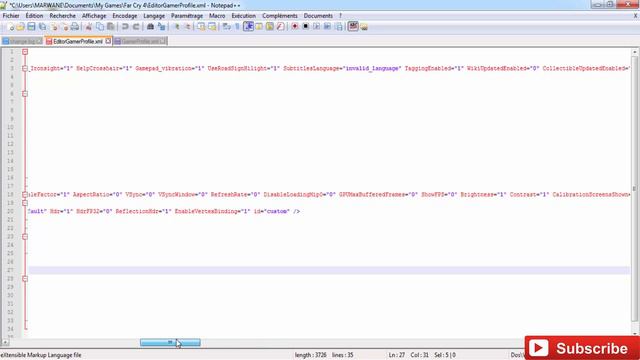Switch to the change.log tab
This screenshot has height=360, width=640.
(x=22, y=41)
